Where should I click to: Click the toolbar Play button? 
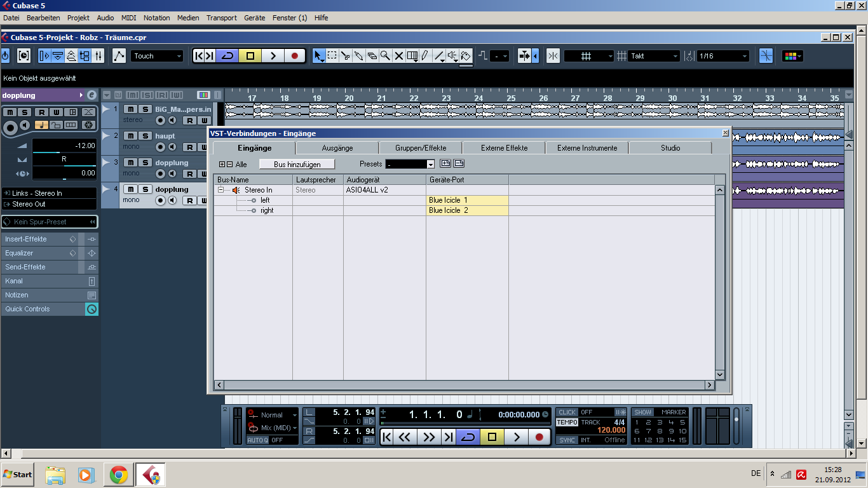(x=273, y=56)
